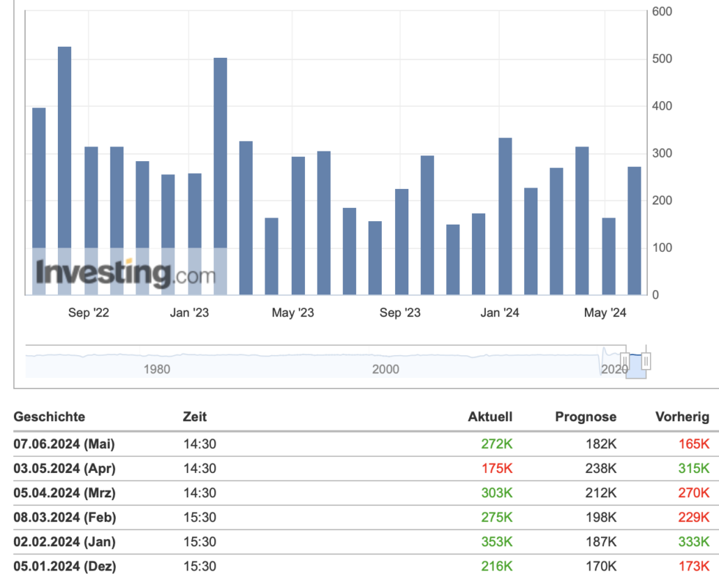The height and width of the screenshot is (588, 719).
Task: Select the 07.06.2024 (Mai) row
Action: pyautogui.click(x=64, y=444)
